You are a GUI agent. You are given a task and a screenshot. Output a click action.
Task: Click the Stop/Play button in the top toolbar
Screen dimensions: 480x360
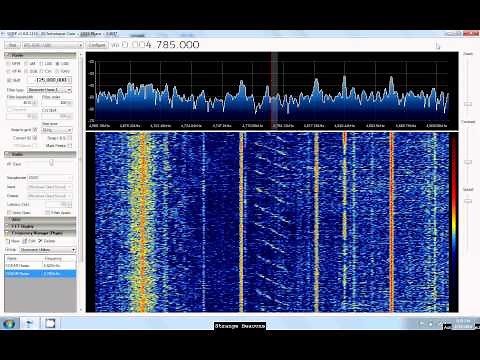12,45
